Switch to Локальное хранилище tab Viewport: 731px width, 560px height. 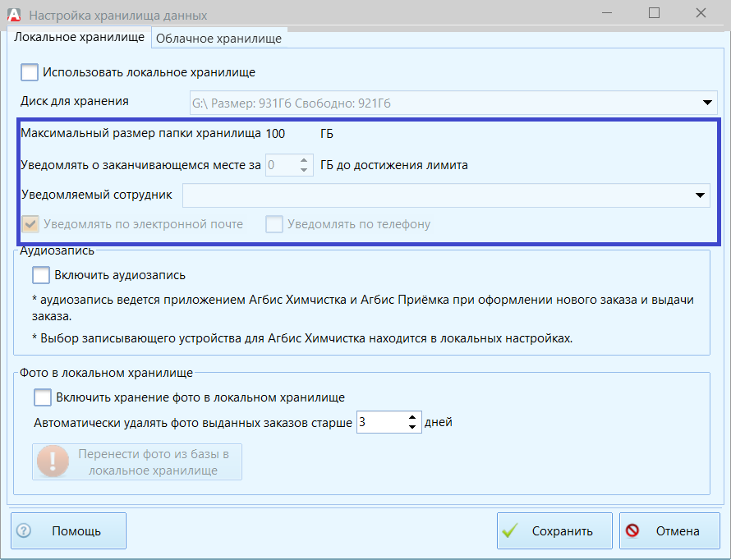pyautogui.click(x=79, y=37)
